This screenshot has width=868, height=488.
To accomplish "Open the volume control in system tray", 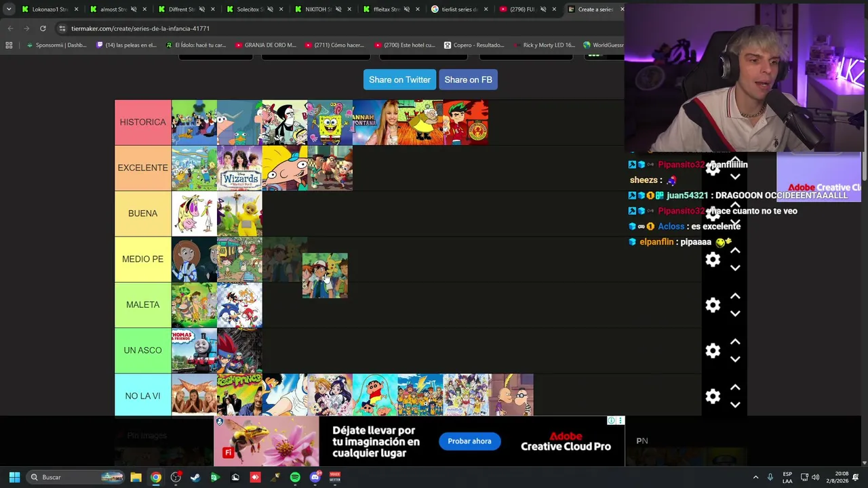I will [x=815, y=477].
